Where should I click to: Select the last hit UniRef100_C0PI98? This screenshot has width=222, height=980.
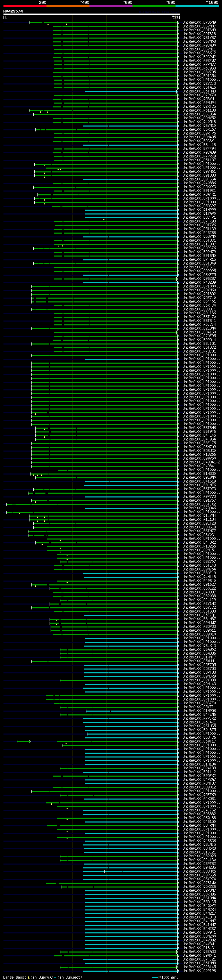point(199,971)
